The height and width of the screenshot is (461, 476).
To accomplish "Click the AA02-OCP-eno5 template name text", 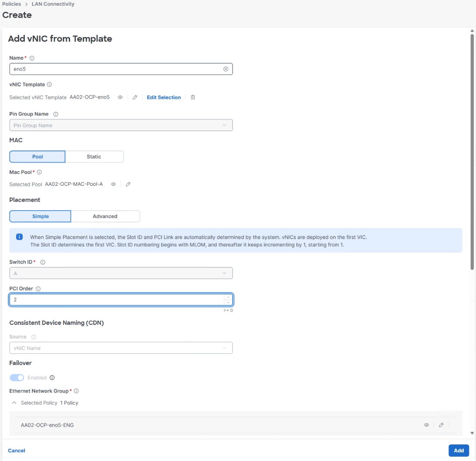I will tap(89, 97).
